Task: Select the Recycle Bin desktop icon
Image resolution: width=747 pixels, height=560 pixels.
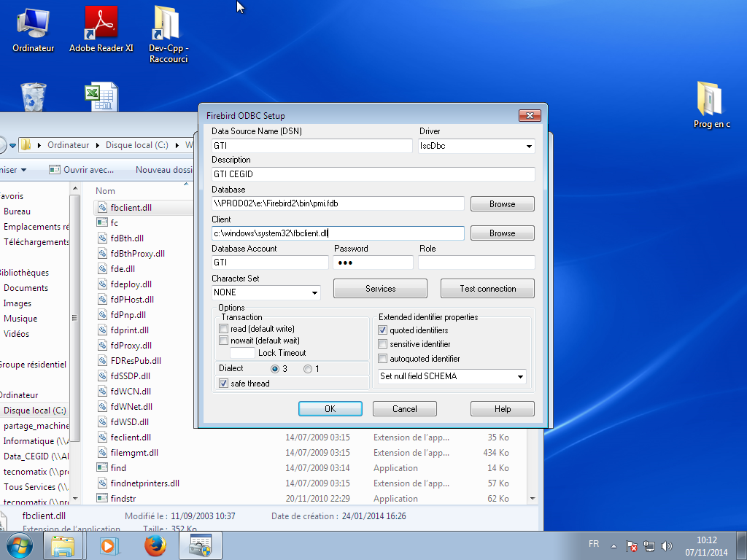Action: point(34,97)
